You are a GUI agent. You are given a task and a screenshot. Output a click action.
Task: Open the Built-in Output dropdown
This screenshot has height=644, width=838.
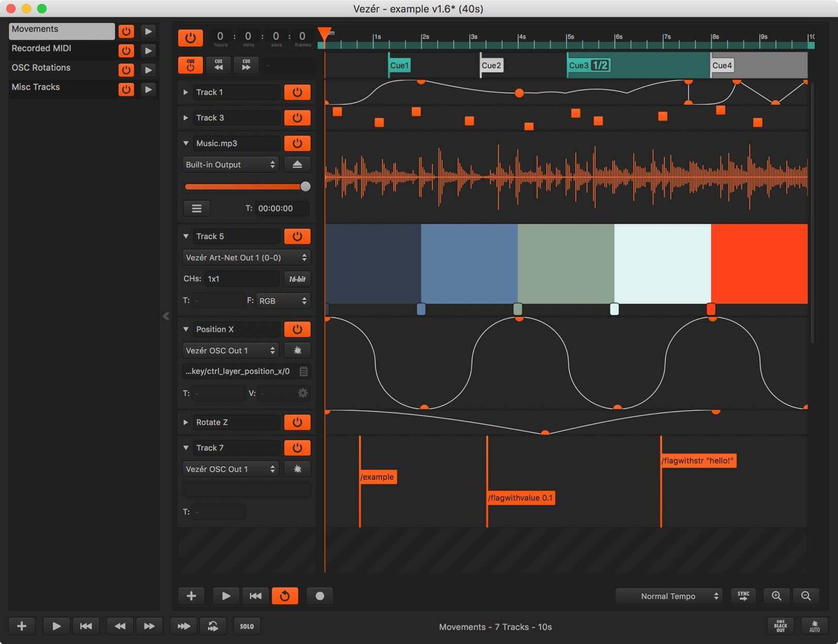click(230, 164)
